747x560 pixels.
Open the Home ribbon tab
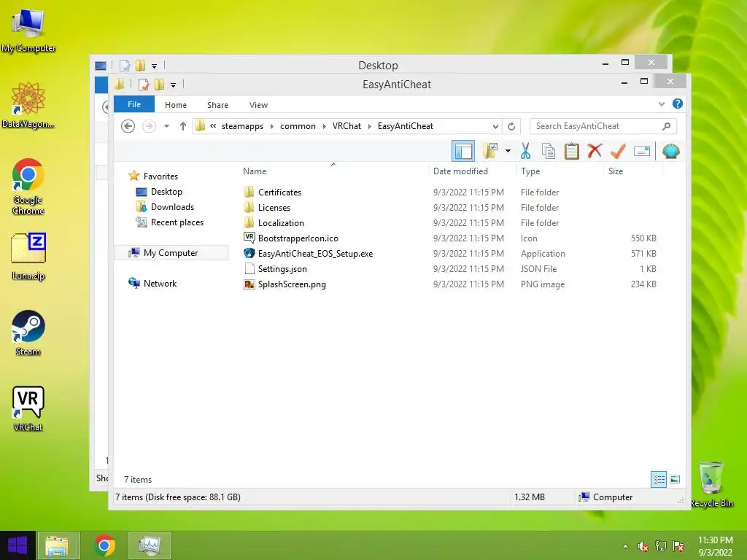coord(175,105)
